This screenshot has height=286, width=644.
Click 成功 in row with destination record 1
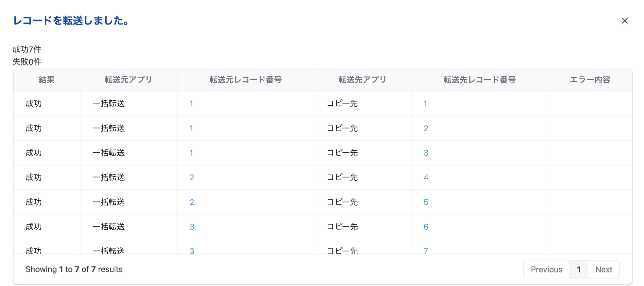[34, 103]
